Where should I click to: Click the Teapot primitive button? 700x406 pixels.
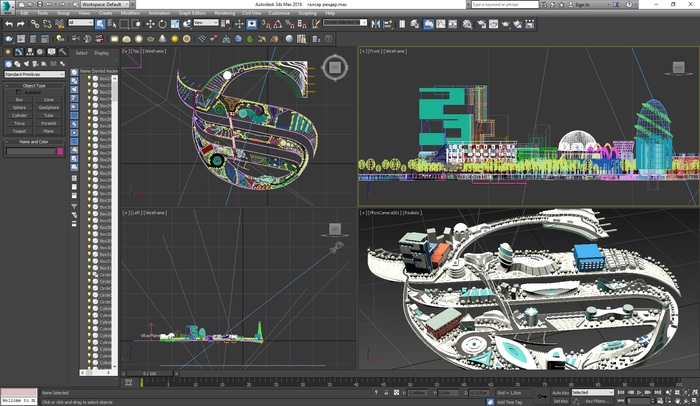tap(19, 131)
